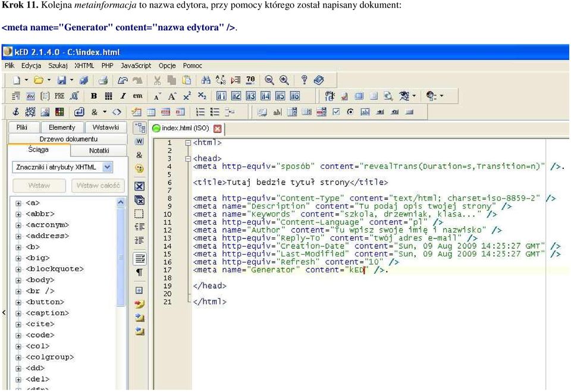Insert an H1 heading tag

pos(221,96)
